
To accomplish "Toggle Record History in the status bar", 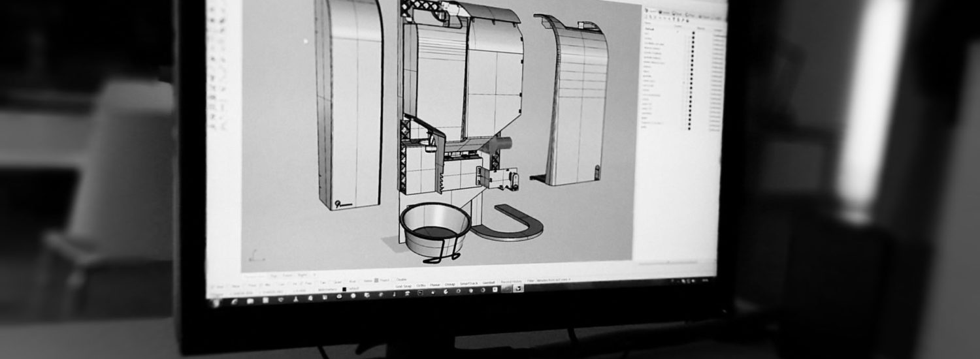I will pos(512,281).
